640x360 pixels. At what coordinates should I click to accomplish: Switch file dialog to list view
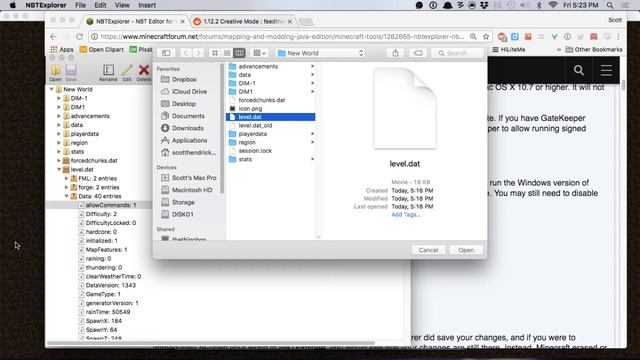click(227, 53)
